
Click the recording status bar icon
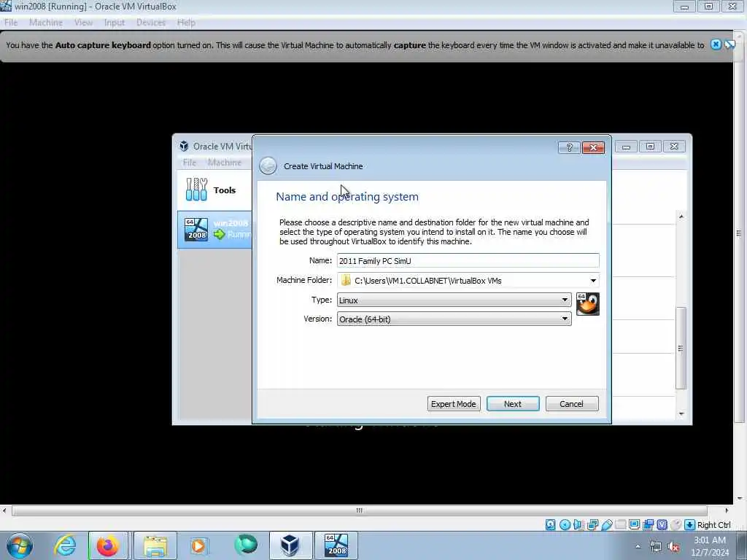tap(648, 525)
